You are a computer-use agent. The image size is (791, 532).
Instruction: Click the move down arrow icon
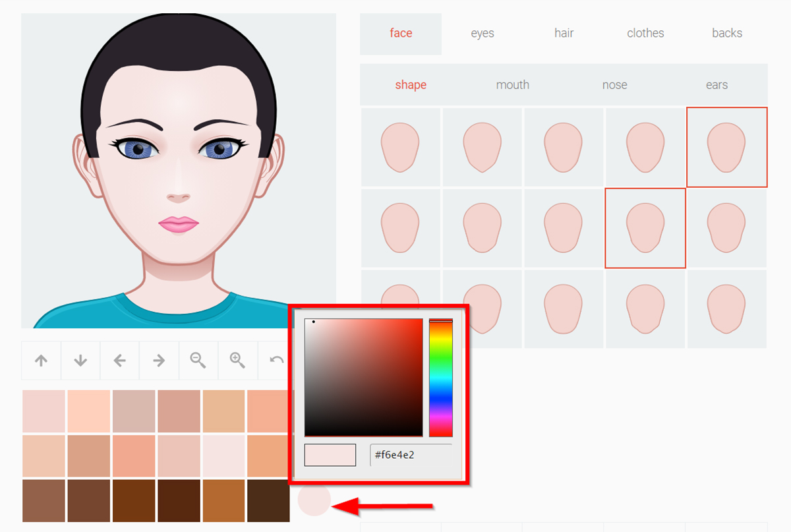click(80, 360)
